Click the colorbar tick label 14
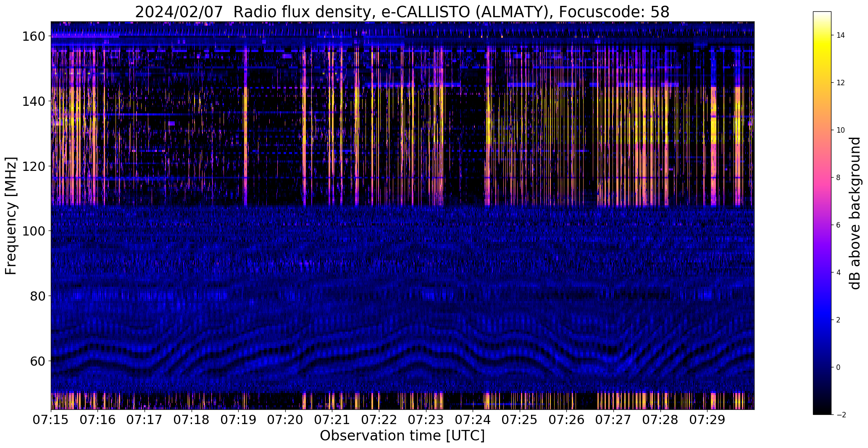 [x=841, y=35]
